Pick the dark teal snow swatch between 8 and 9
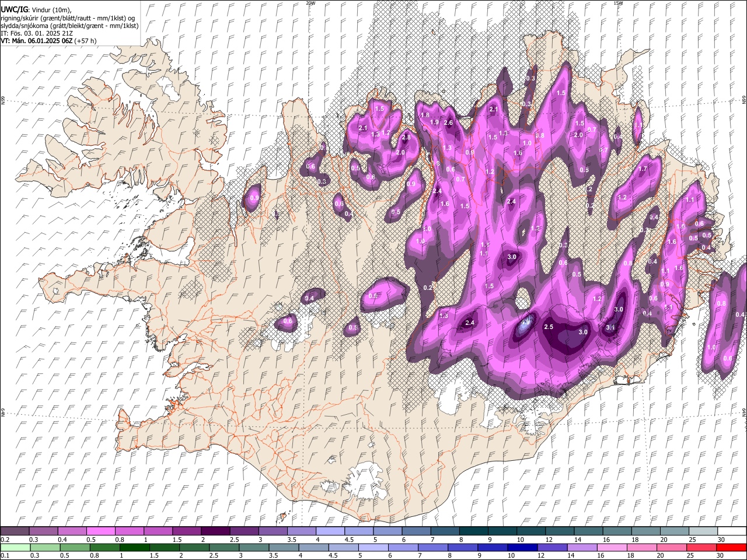 (473, 531)
